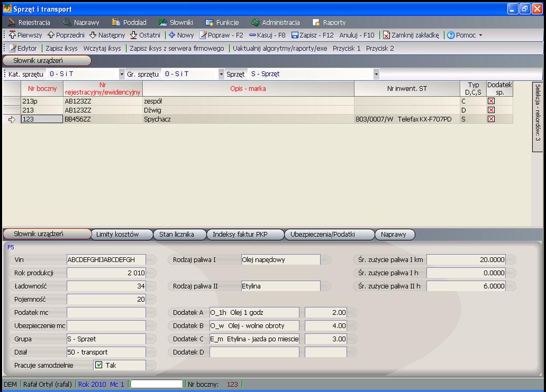The width and height of the screenshot is (546, 392).
Task: Click the Vin input field
Action: coord(106,259)
